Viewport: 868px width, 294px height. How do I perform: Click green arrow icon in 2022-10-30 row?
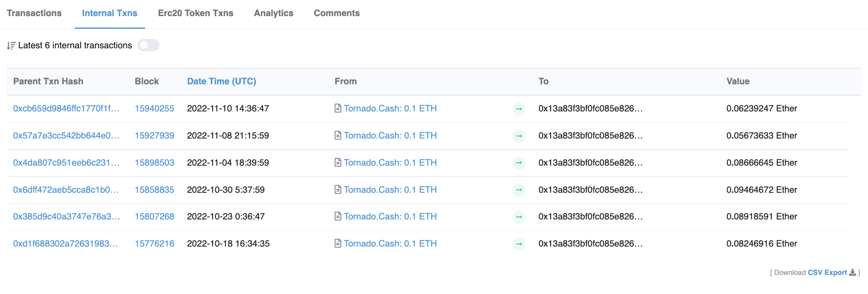(519, 190)
